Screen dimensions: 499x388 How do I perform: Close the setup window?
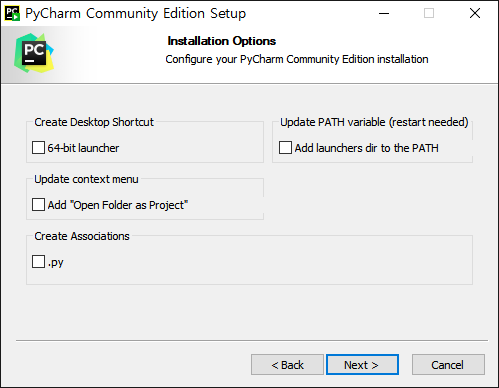(475, 13)
